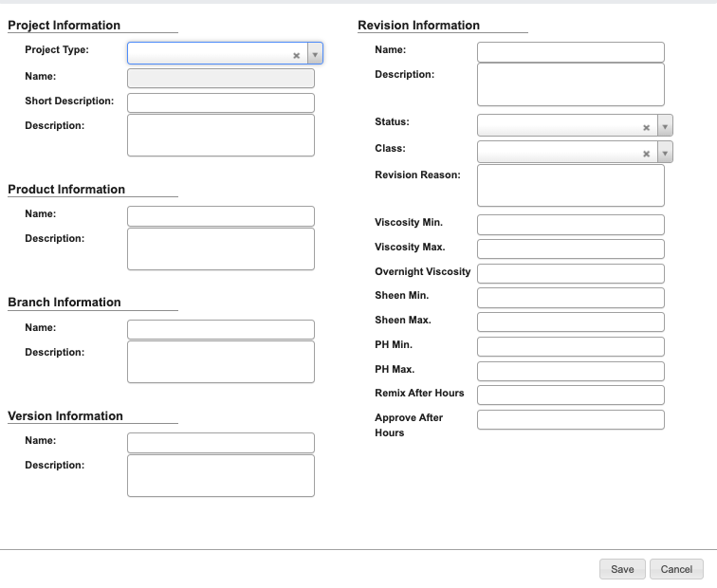717x588 pixels.
Task: Click the Sheen Max. label
Action: point(403,320)
